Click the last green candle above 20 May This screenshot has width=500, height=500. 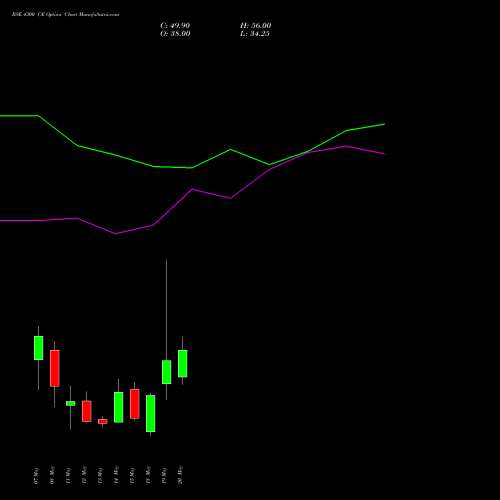(183, 364)
